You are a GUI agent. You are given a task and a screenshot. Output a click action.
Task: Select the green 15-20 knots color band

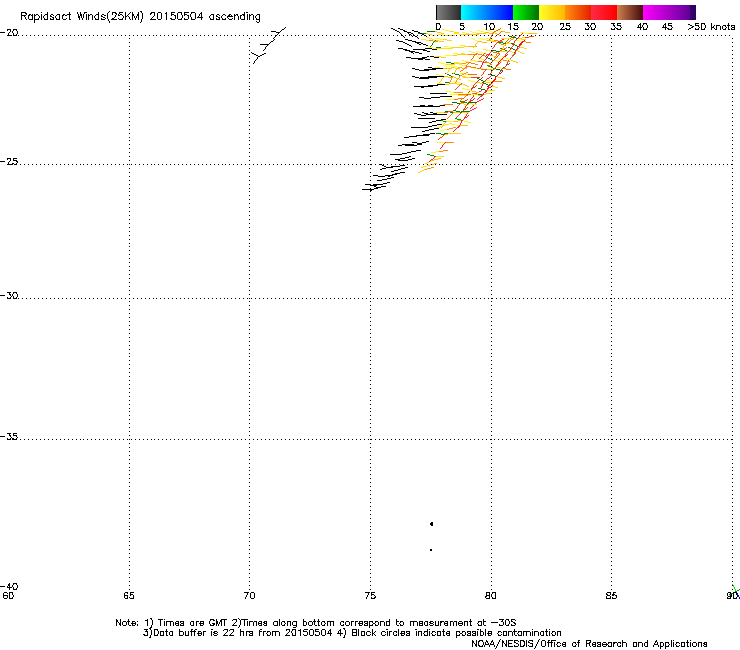[526, 12]
